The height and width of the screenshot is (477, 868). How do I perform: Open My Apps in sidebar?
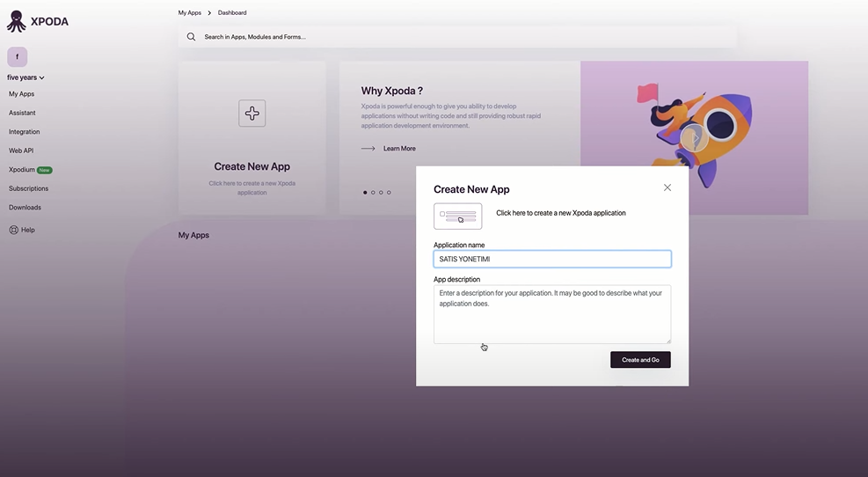pos(22,94)
